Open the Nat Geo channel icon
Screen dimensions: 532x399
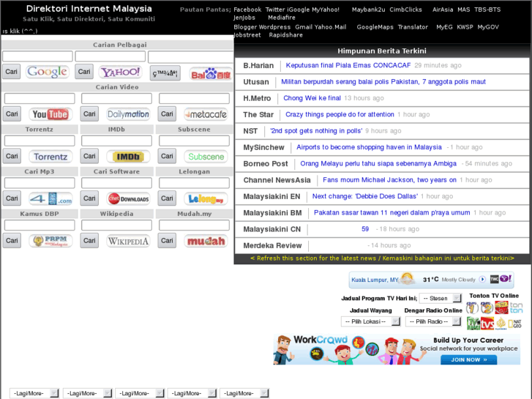(x=515, y=324)
